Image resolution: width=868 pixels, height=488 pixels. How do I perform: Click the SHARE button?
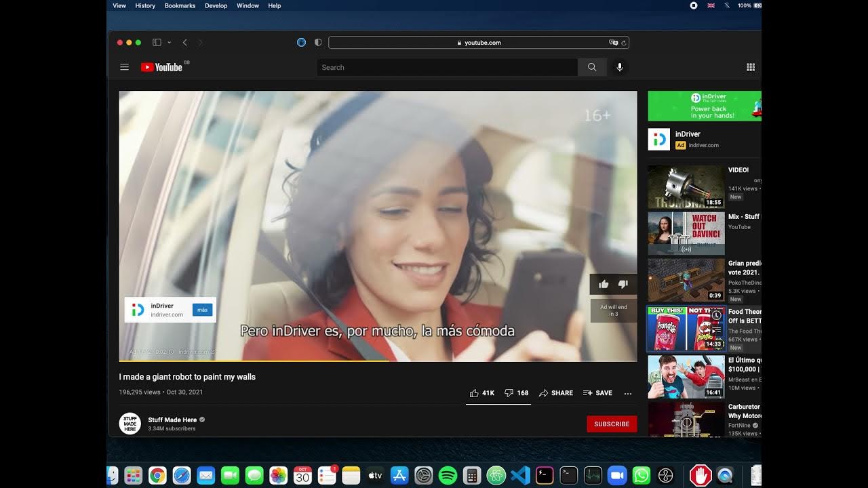click(556, 393)
